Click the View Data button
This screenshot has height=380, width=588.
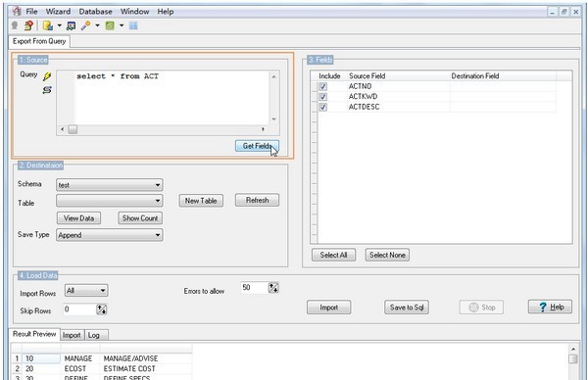[78, 218]
